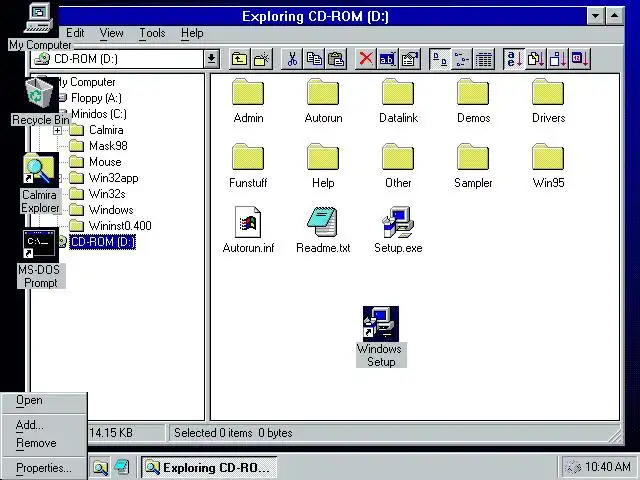The height and width of the screenshot is (480, 640).
Task: Choose Remove in the context menu
Action: [44, 443]
